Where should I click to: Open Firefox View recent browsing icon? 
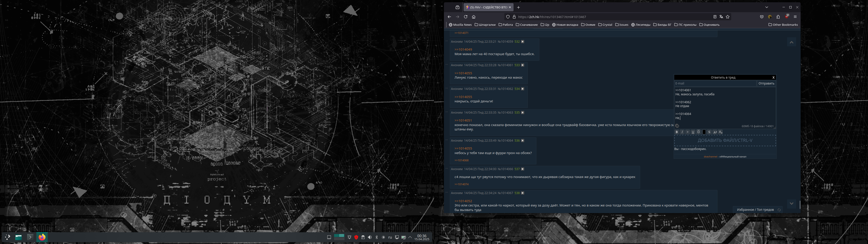click(457, 7)
